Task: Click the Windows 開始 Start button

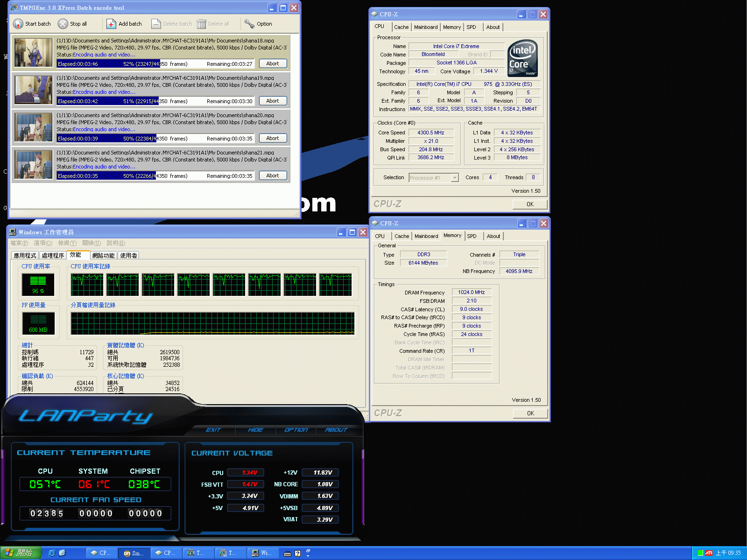Action: pyautogui.click(x=20, y=553)
